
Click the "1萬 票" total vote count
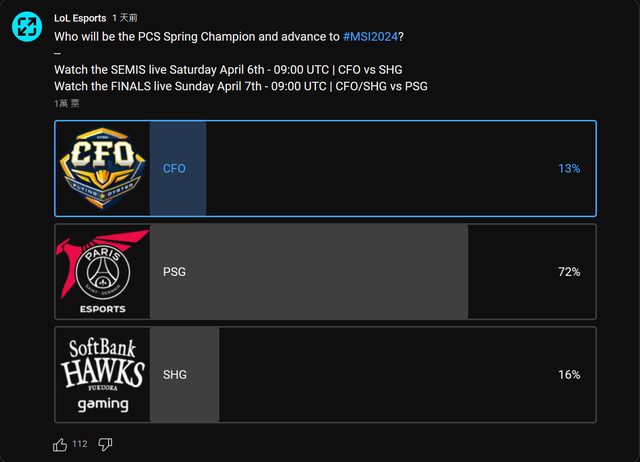click(x=69, y=103)
